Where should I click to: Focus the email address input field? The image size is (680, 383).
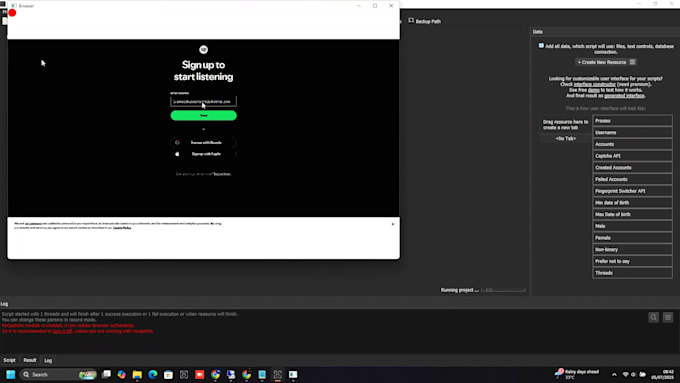tap(203, 101)
